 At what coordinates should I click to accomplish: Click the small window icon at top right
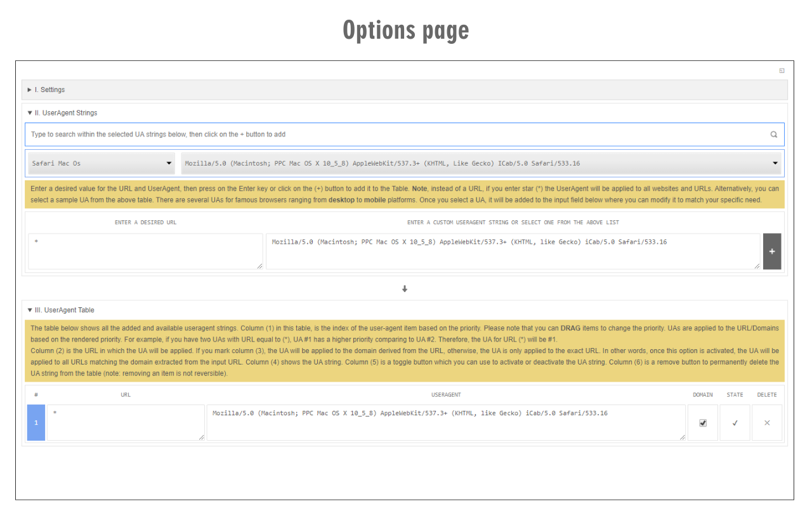(x=783, y=70)
